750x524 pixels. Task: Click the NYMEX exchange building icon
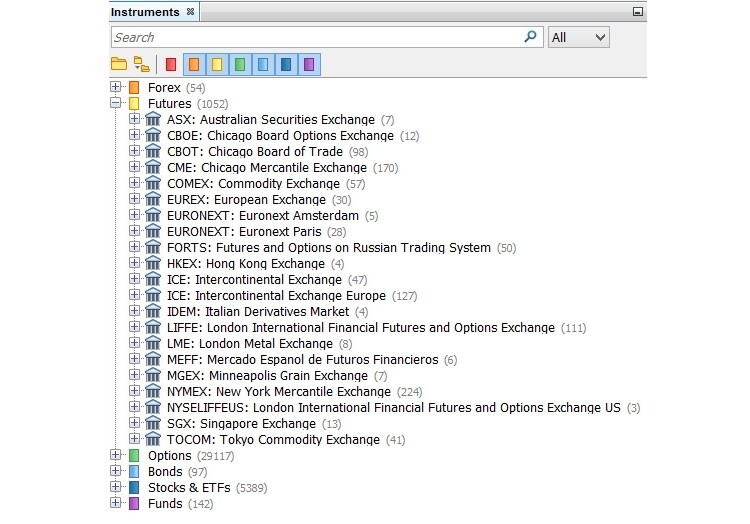pos(153,391)
